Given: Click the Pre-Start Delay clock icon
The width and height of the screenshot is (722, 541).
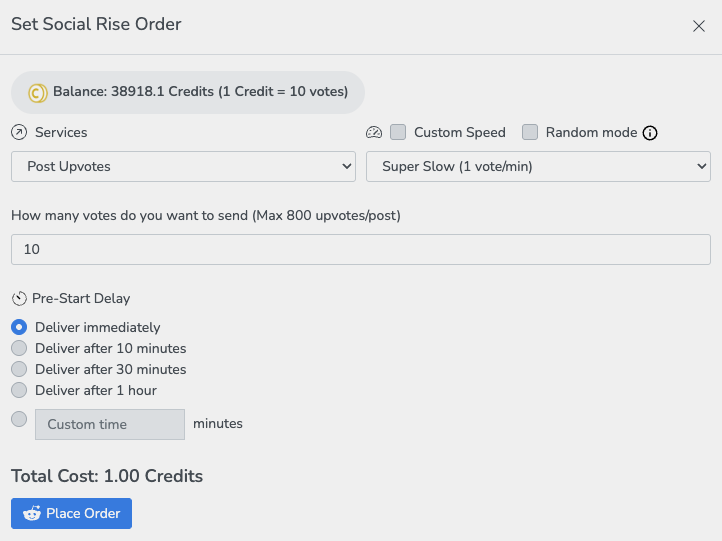Looking at the screenshot, I should coord(19,299).
